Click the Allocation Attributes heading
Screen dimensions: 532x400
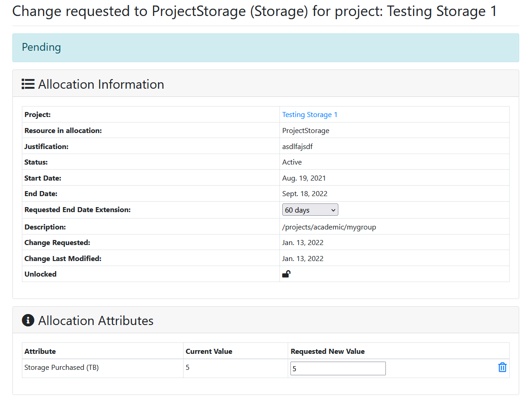[x=96, y=320]
